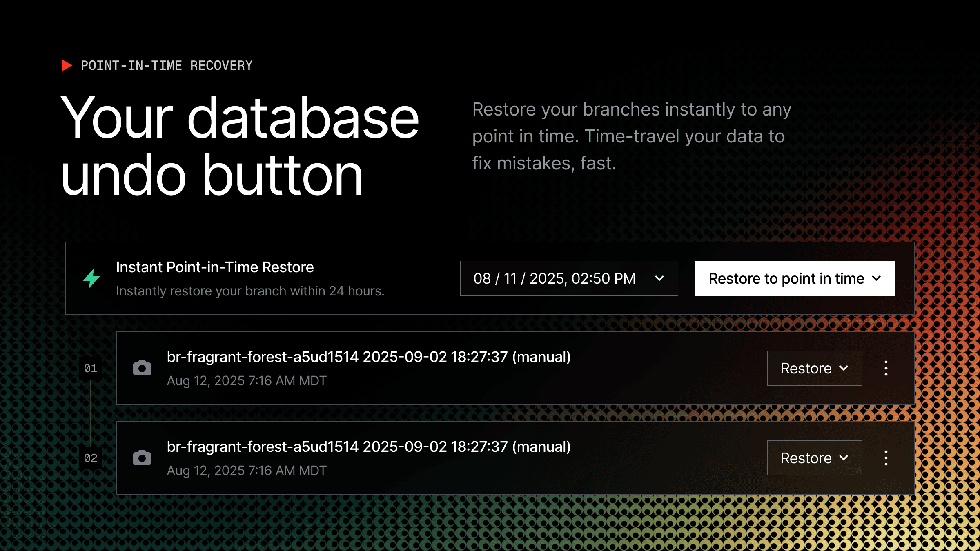This screenshot has width=980, height=551.
Task: Open three-dot menu for second snapshot
Action: point(886,458)
